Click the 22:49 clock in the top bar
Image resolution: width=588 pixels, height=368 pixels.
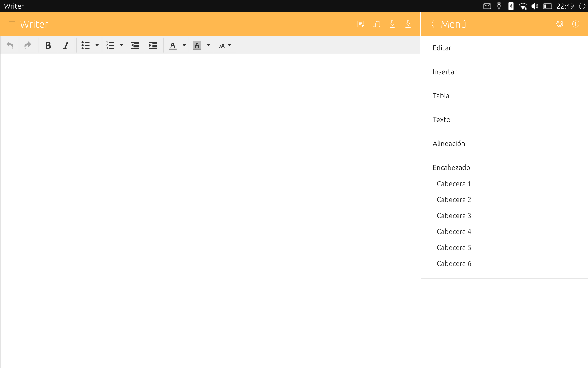(x=565, y=6)
